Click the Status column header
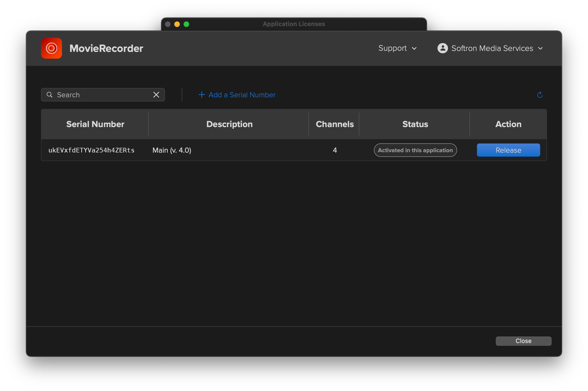Screen dimensions: 588x391 pos(415,124)
